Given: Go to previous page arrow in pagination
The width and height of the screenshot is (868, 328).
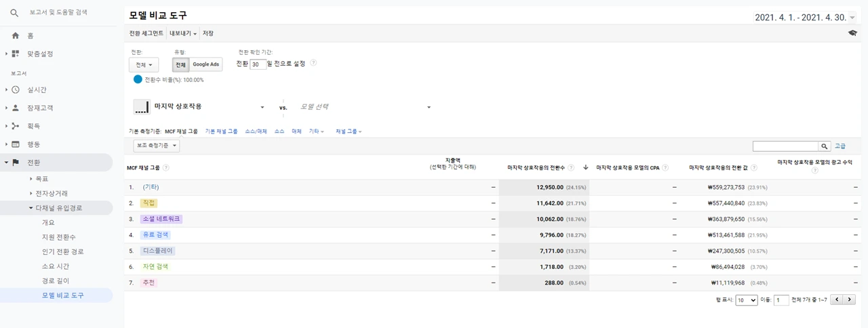Looking at the screenshot, I should coord(837,300).
